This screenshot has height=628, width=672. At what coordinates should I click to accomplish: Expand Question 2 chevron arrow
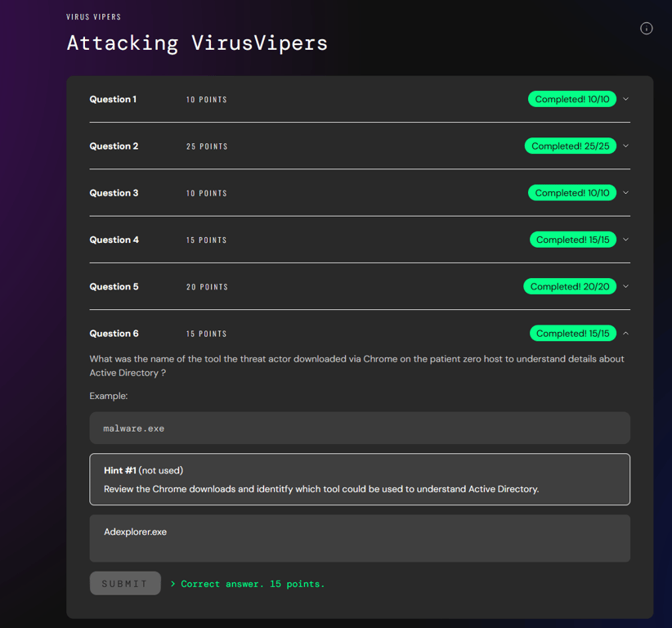tap(626, 146)
